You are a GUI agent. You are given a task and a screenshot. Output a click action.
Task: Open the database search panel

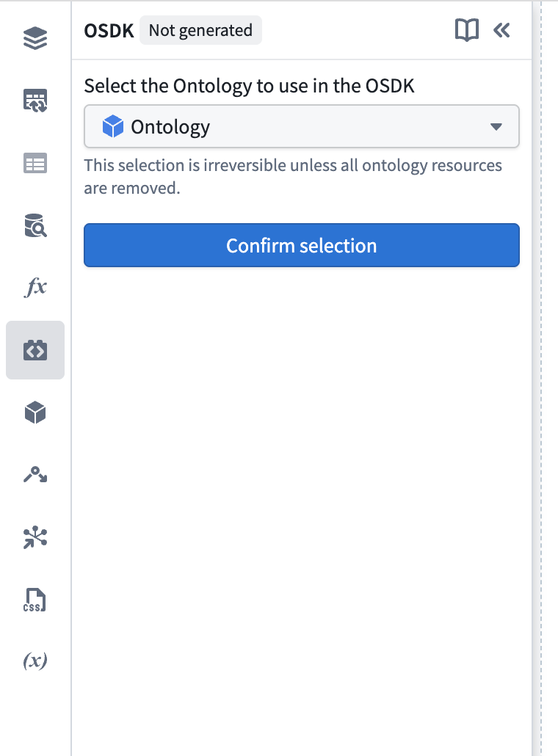(x=35, y=225)
